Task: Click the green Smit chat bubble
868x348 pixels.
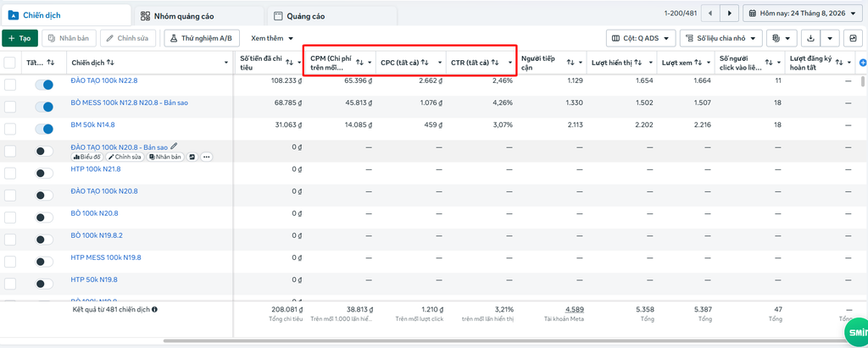Action: [856, 332]
